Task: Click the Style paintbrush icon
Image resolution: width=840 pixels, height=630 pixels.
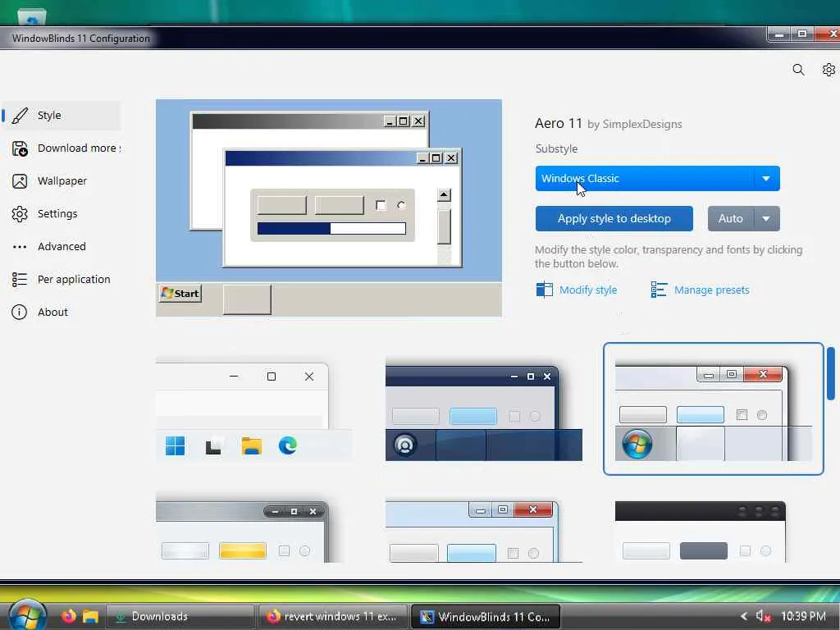Action: [x=20, y=116]
